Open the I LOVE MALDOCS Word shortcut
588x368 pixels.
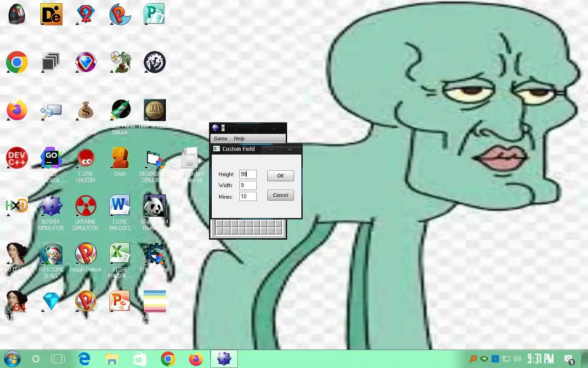[x=120, y=206]
